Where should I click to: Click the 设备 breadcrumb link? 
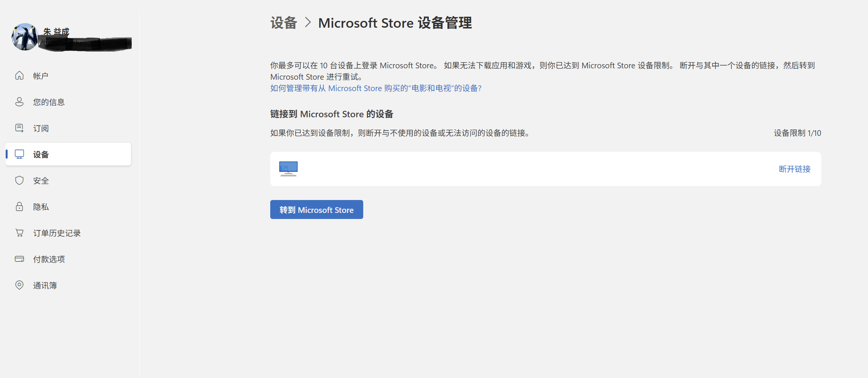(x=284, y=23)
